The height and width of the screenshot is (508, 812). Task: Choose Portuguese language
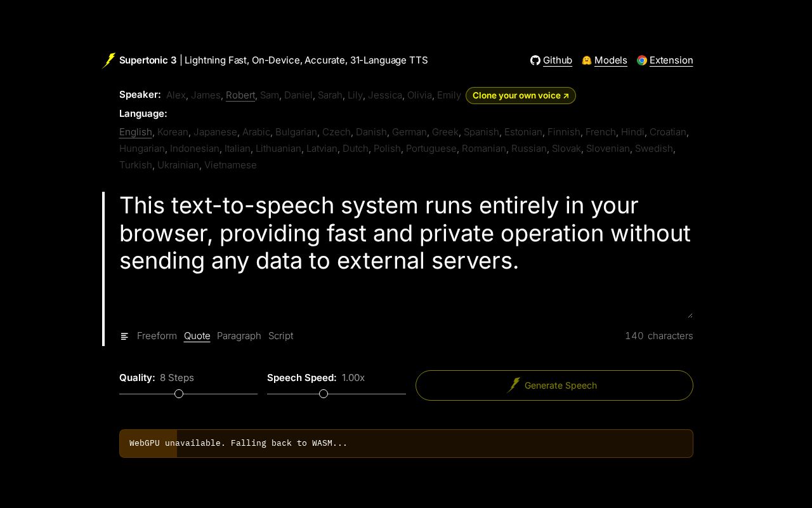pyautogui.click(x=431, y=149)
